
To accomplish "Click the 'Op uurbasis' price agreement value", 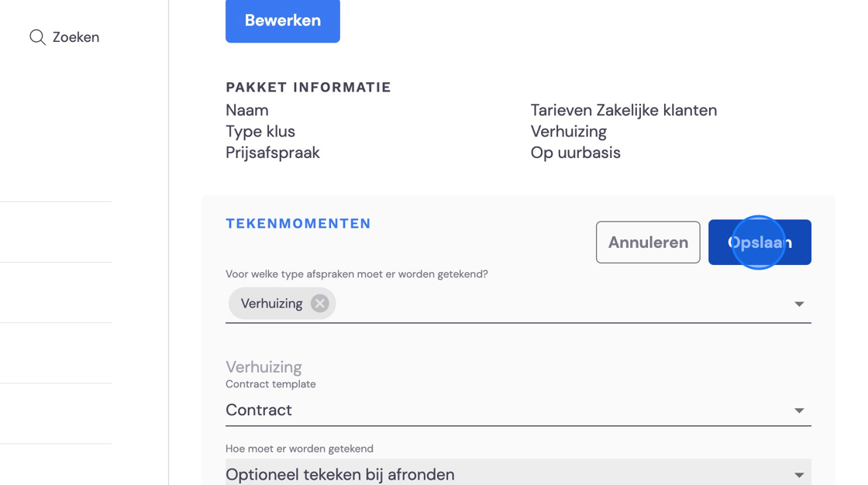I will [x=575, y=153].
